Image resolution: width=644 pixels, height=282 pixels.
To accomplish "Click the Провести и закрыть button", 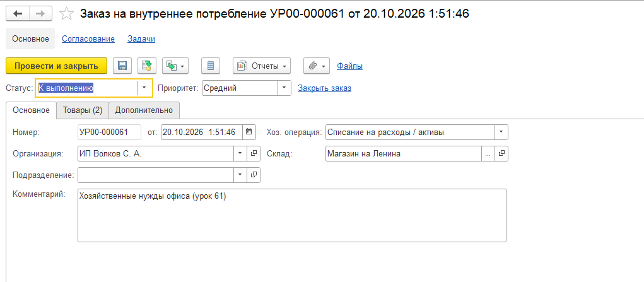I will tap(56, 66).
